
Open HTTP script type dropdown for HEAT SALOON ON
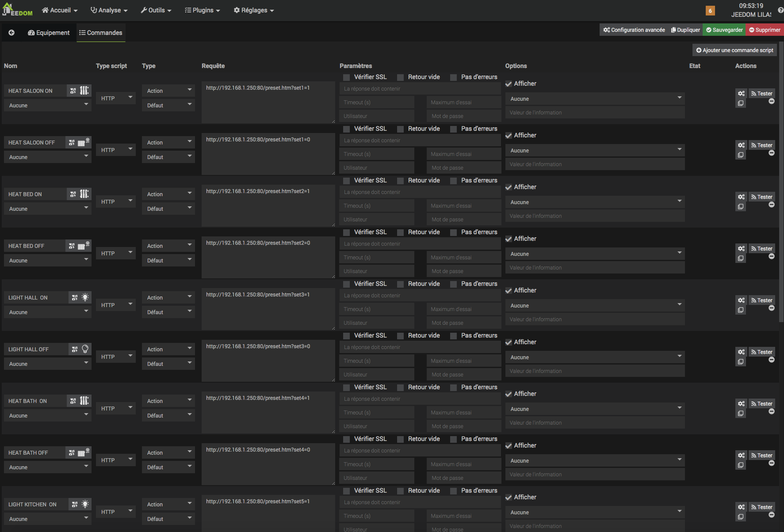pyautogui.click(x=116, y=98)
